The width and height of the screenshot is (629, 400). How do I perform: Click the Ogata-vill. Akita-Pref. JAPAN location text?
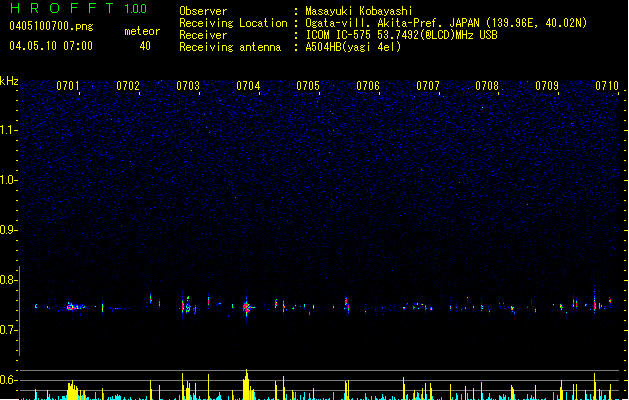click(446, 23)
